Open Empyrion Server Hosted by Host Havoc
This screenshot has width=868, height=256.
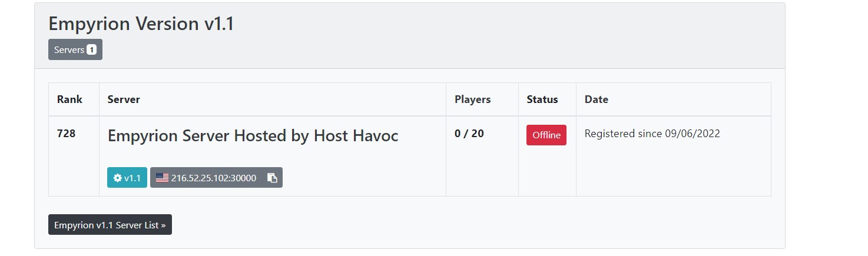pyautogui.click(x=253, y=136)
